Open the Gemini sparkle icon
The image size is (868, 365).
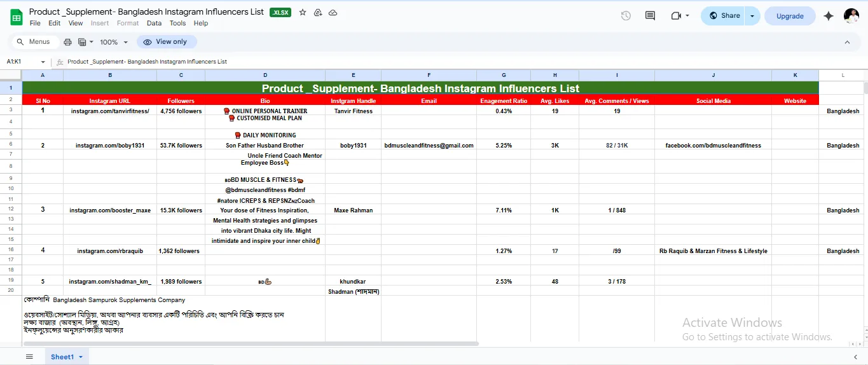[829, 16]
